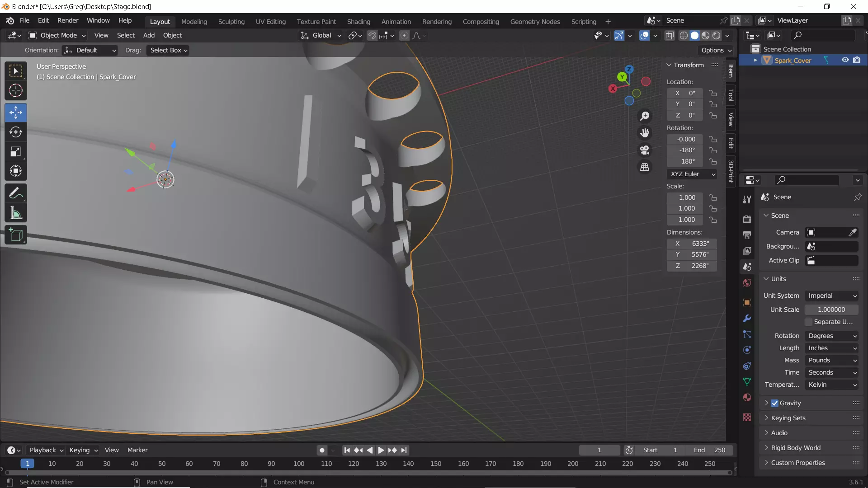Click the Unit Scale value field
The height and width of the screenshot is (488, 868).
click(831, 310)
